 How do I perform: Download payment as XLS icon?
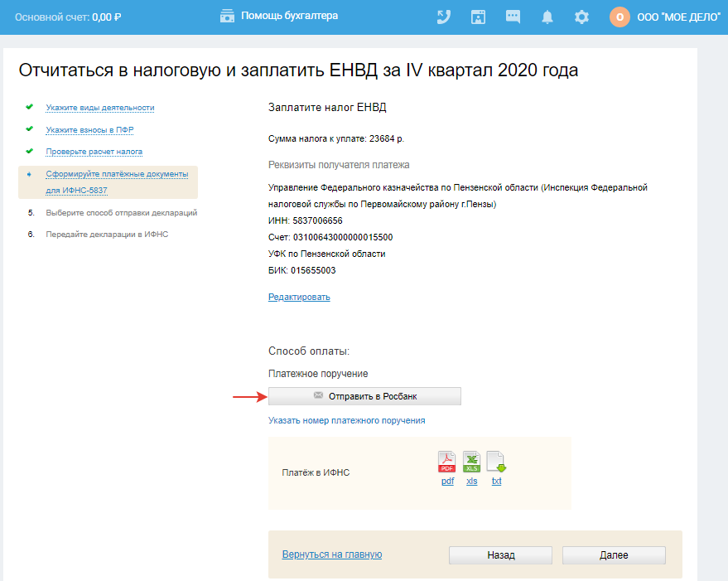471,462
